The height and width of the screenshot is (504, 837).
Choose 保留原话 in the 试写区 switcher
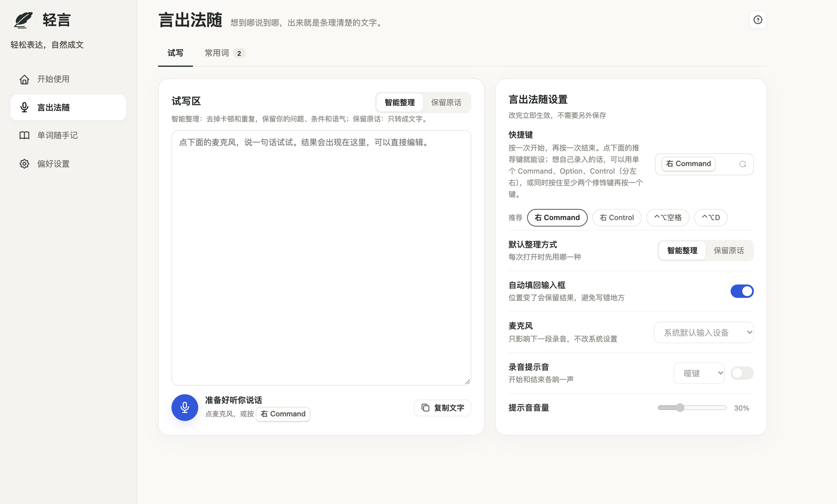tap(446, 102)
